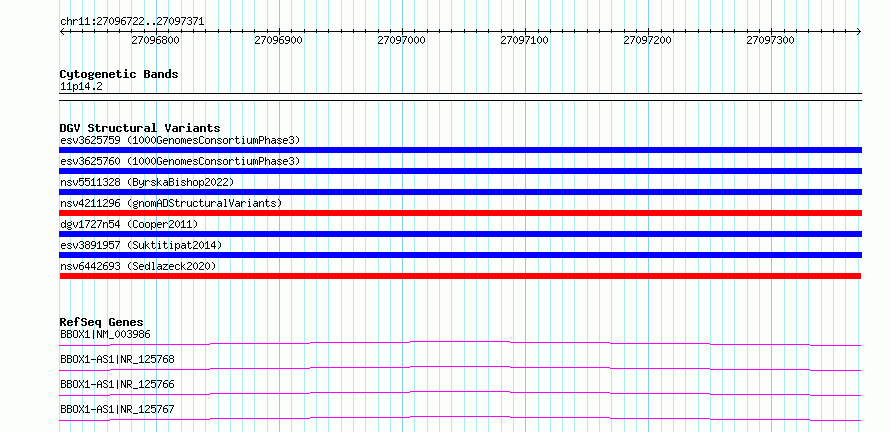Image resolution: width=890 pixels, height=432 pixels.
Task: Open variant label esv3625759
Action: [180, 140]
